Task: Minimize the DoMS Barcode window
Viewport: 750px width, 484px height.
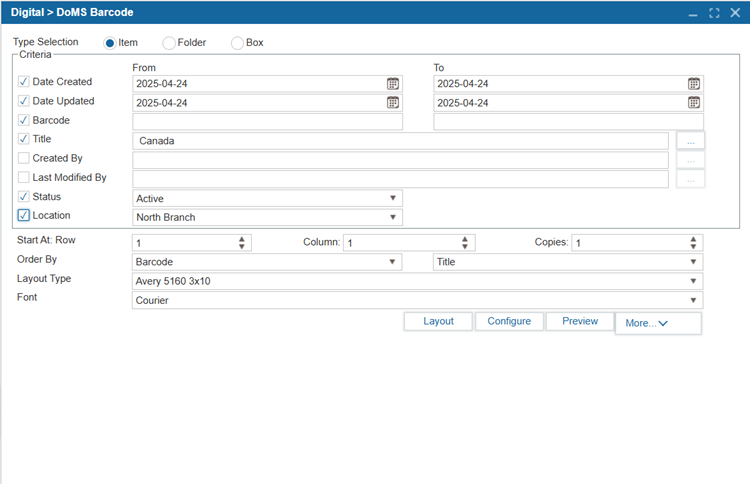Action: tap(693, 13)
